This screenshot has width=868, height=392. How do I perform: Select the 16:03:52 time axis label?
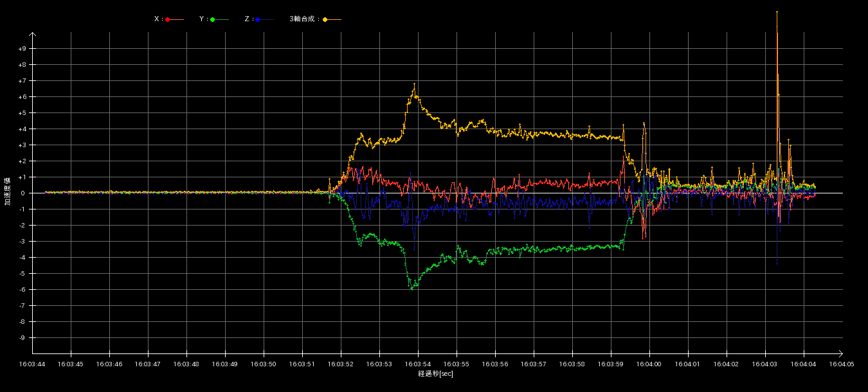tap(341, 364)
